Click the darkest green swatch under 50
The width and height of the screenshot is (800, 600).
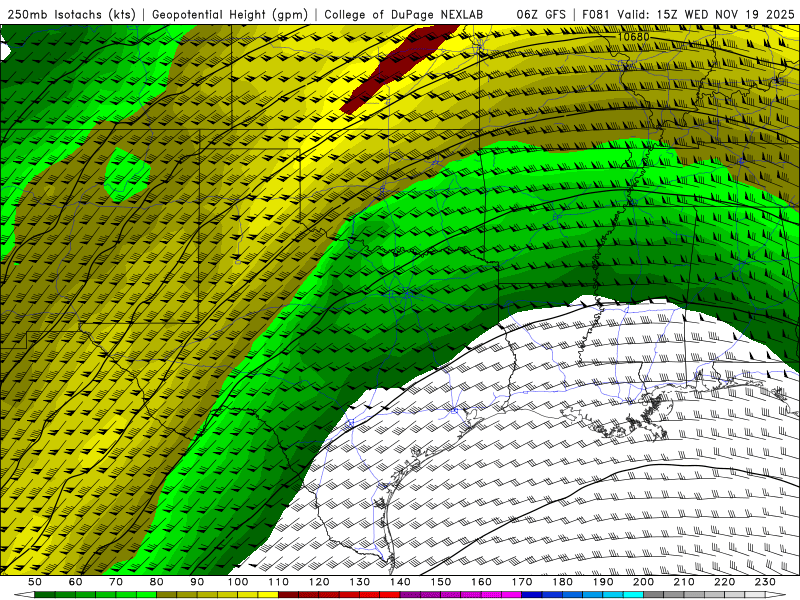tap(45, 595)
